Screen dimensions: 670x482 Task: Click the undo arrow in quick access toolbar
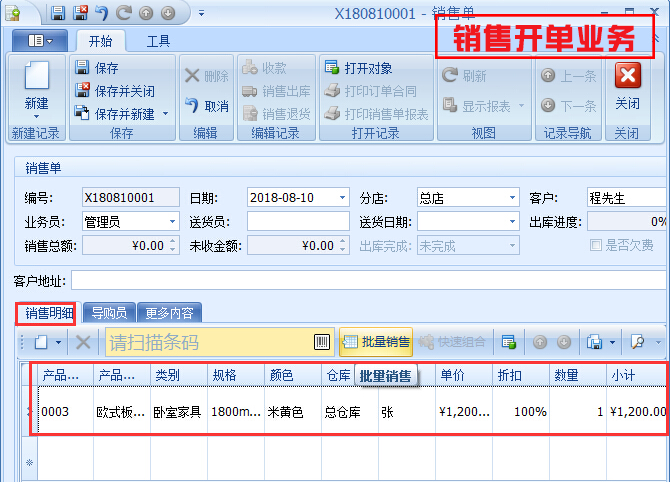click(101, 13)
